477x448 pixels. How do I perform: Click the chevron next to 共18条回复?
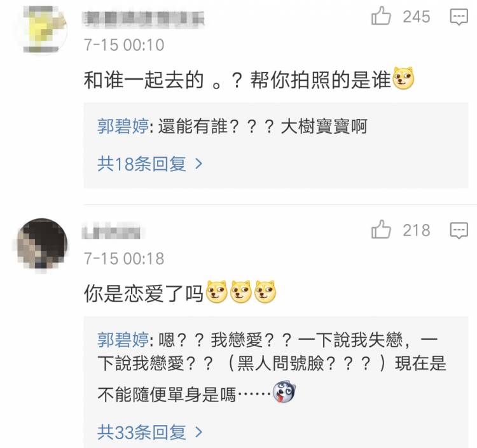click(198, 164)
